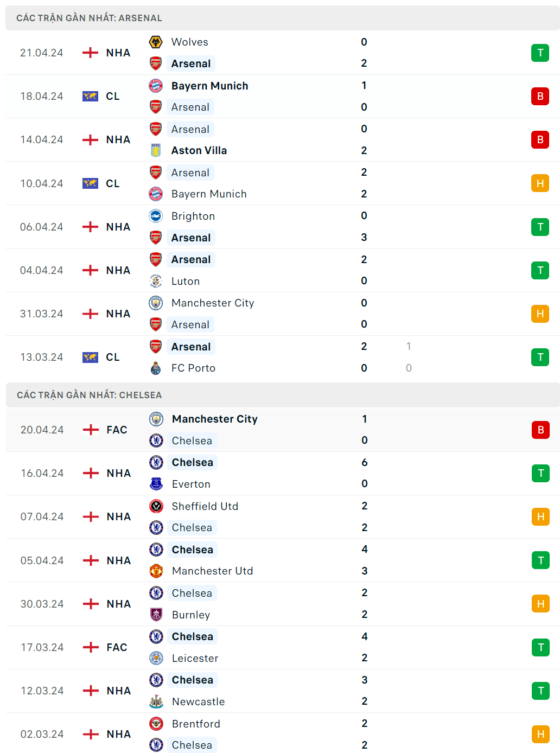The width and height of the screenshot is (560, 753).
Task: Select the 'Các trận gần nhất: Chelsea' header
Action: tap(89, 395)
